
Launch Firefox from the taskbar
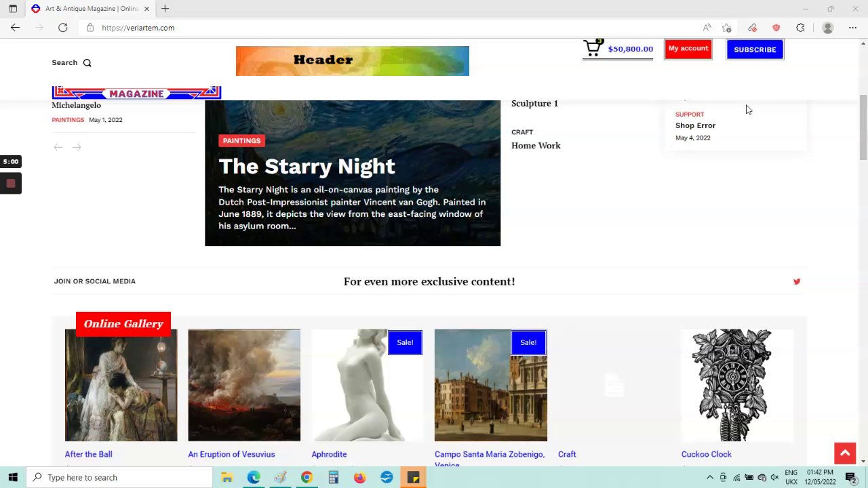point(359,477)
